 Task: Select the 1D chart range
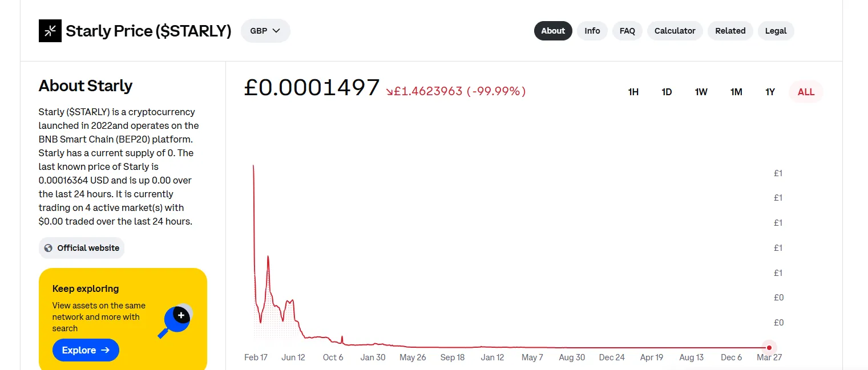click(x=667, y=92)
